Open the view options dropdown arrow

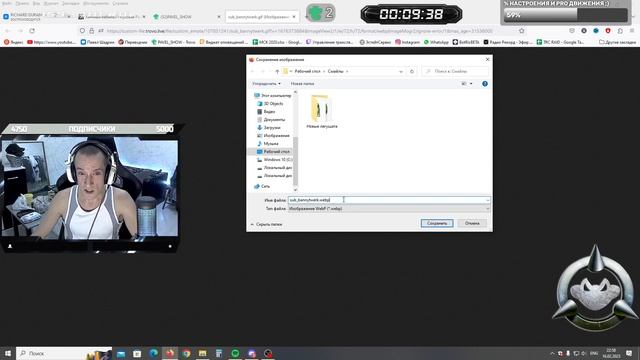[x=471, y=84]
